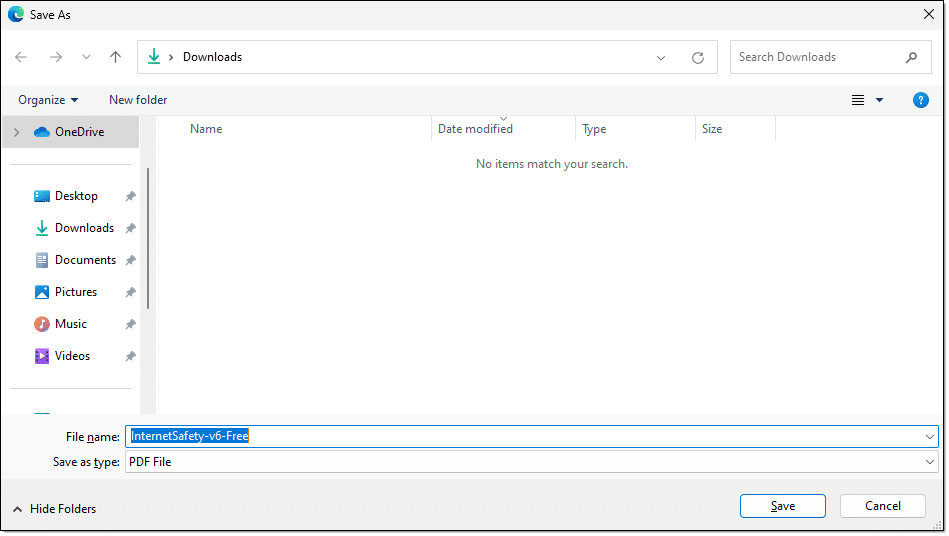Click the search magnifier icon
This screenshot has height=536, width=949.
911,57
